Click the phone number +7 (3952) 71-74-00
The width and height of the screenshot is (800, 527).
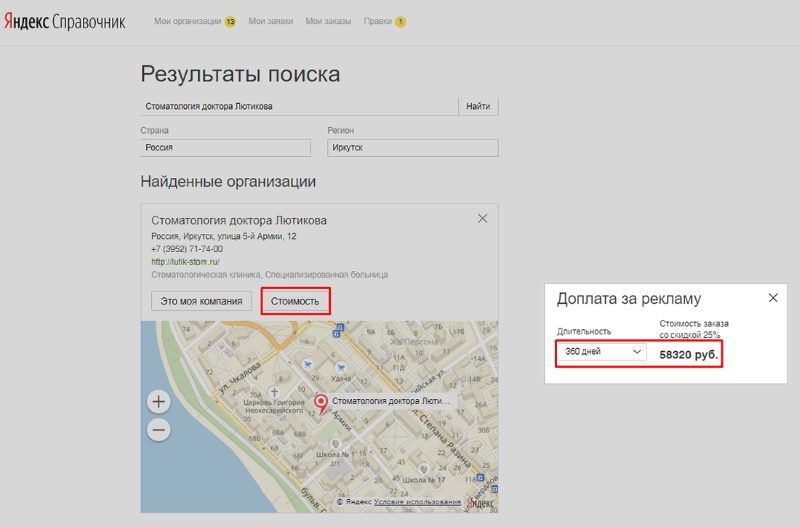(x=187, y=249)
